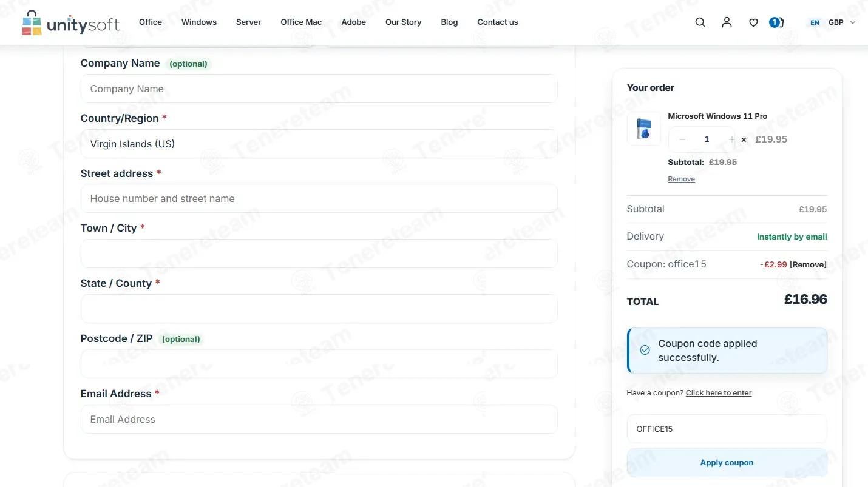Click the quantity value in order
The image size is (868, 487).
tap(707, 139)
